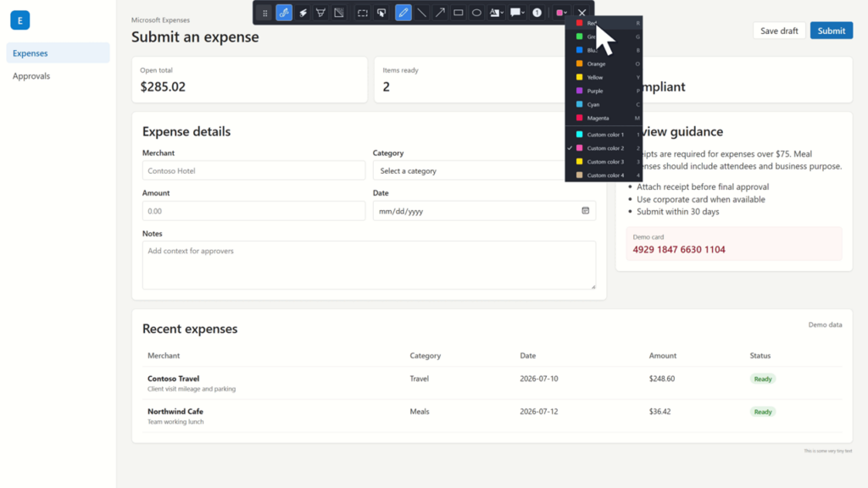
Task: Click the Meals category cell
Action: tap(420, 411)
